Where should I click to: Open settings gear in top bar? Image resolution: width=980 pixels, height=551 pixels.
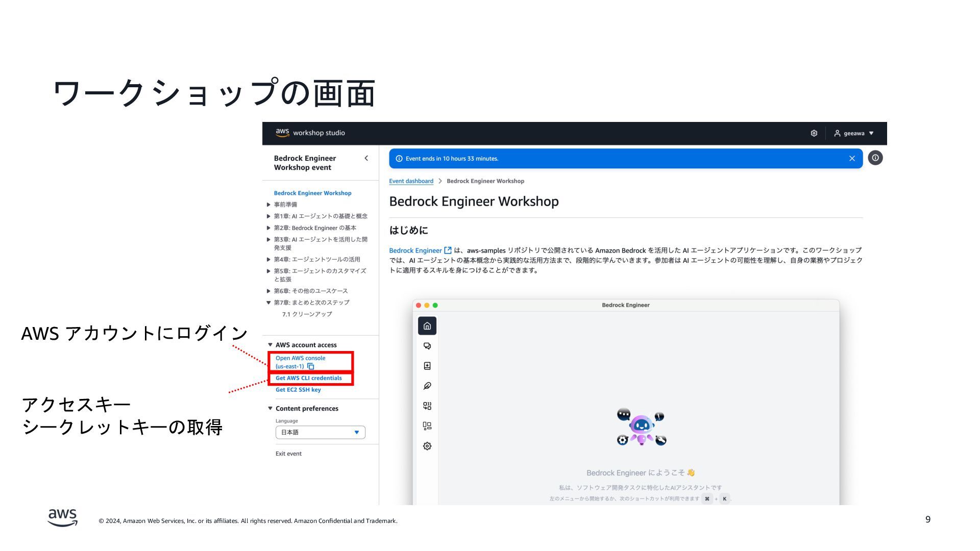tap(814, 133)
